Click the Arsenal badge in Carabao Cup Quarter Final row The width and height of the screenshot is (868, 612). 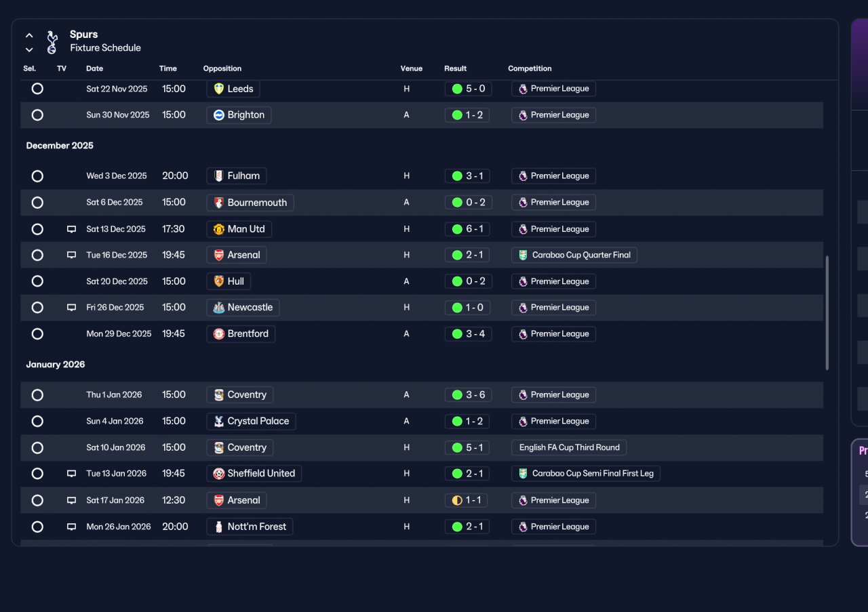218,255
